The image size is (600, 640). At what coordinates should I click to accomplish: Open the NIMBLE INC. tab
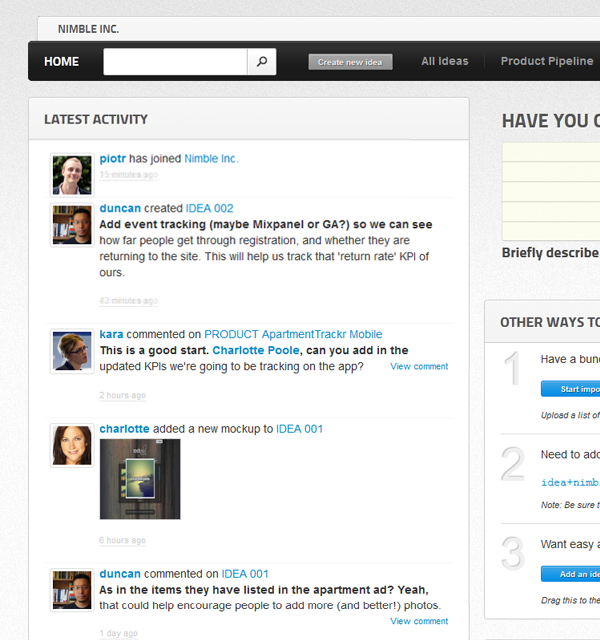tap(88, 29)
